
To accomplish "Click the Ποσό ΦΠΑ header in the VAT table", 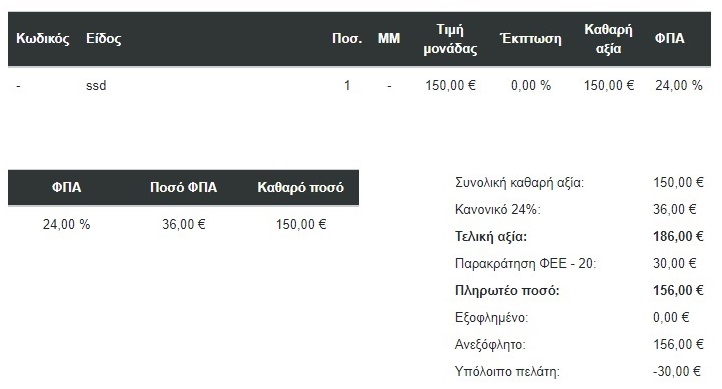I will tap(183, 187).
